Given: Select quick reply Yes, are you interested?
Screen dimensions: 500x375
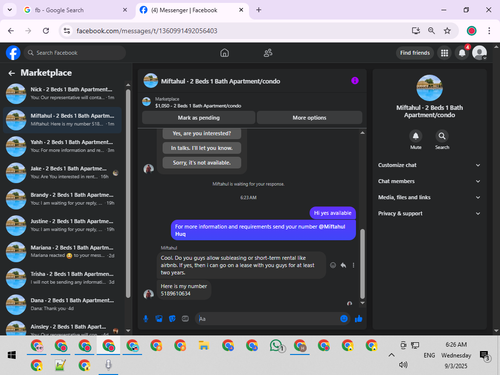Looking at the screenshot, I should (x=202, y=133).
